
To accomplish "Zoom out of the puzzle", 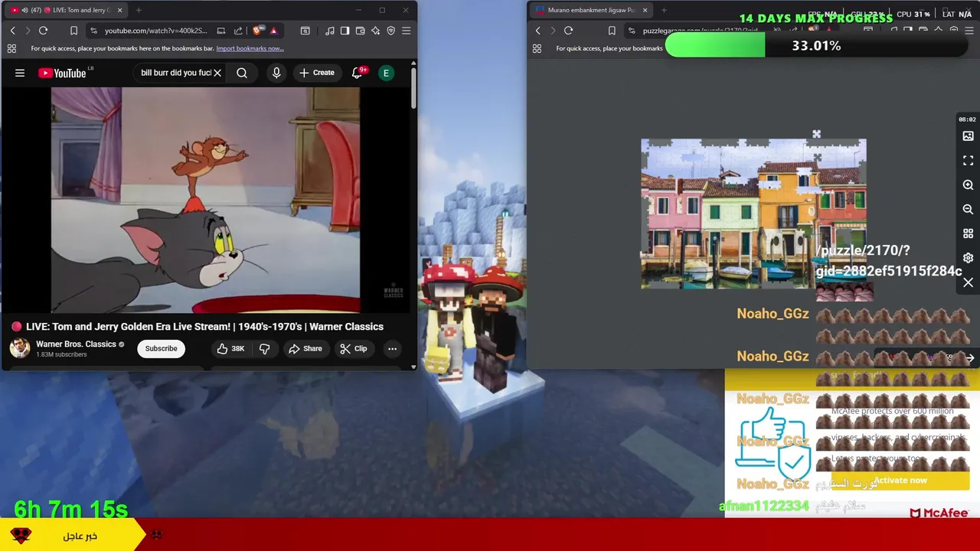I will [968, 209].
